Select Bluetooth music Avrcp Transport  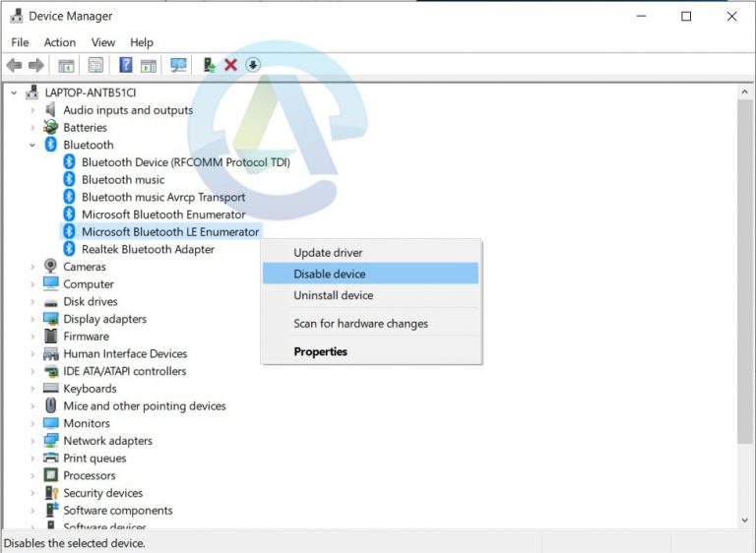coord(163,197)
